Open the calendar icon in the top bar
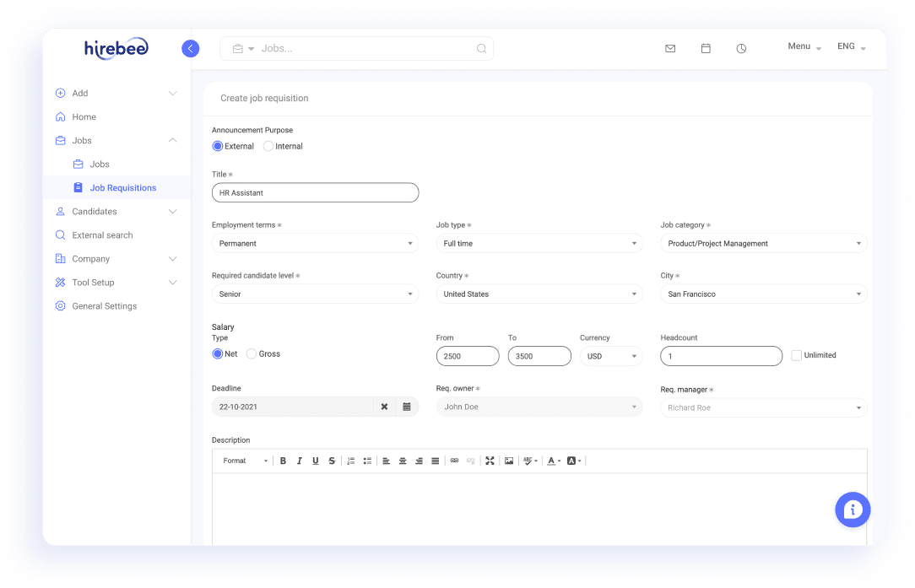Viewport: 915px width, 588px height. [706, 48]
